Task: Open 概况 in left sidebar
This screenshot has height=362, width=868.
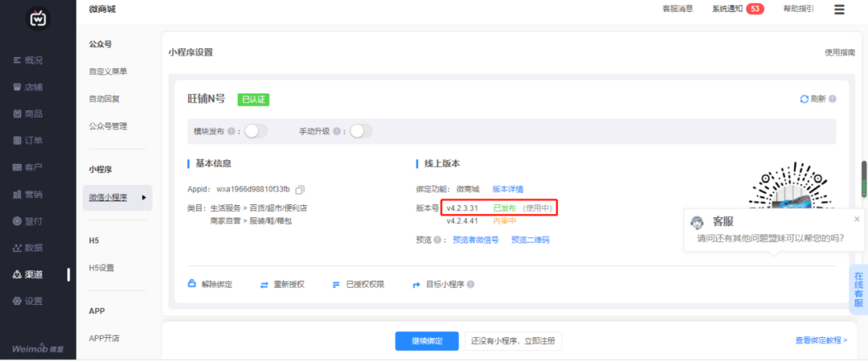Action: (x=27, y=60)
